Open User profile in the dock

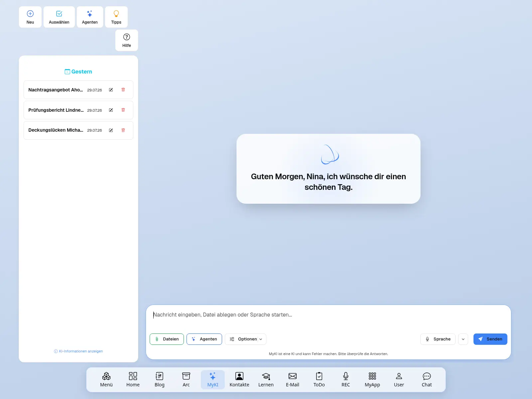click(x=399, y=380)
